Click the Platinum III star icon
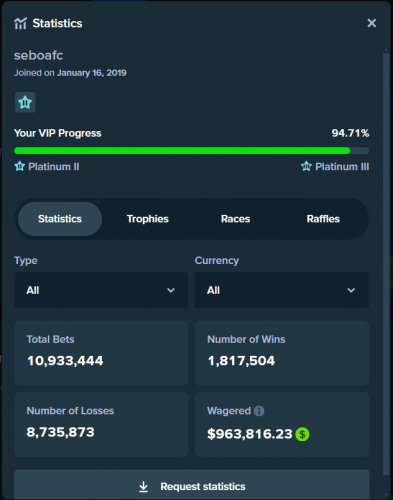The height and width of the screenshot is (500, 393). point(306,166)
